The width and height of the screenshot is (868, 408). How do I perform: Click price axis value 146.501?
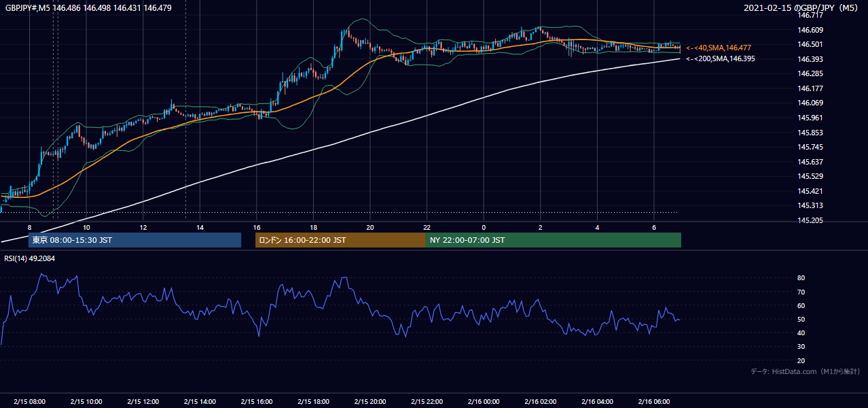pos(810,44)
